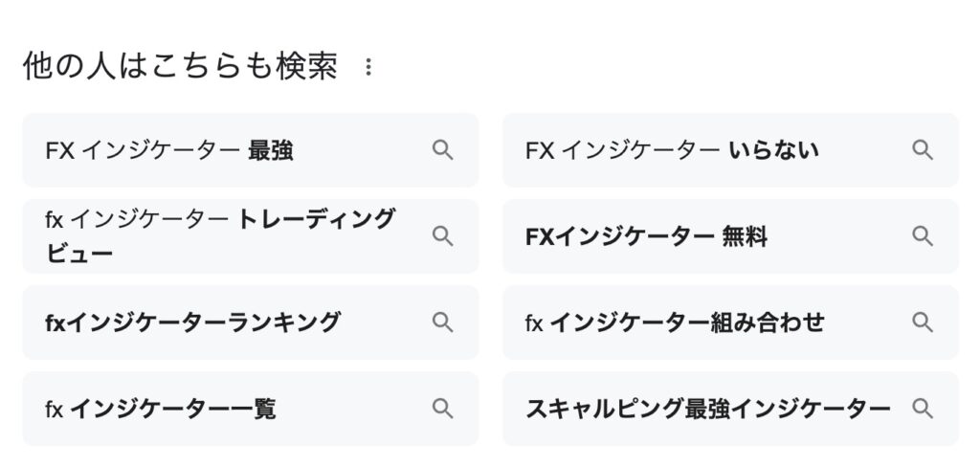Click the search icon for fxインジケーターランキング
The image size is (980, 467).
[442, 322]
